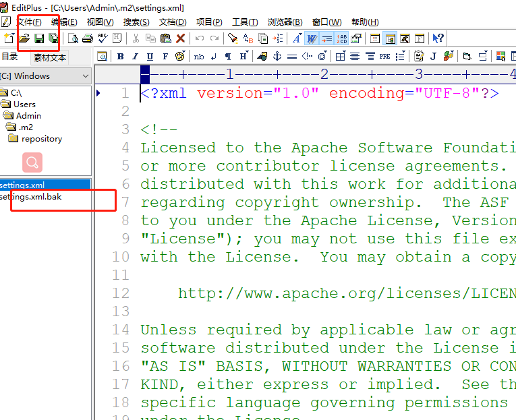
Task: Click the Print printer icon
Action: click(87, 38)
